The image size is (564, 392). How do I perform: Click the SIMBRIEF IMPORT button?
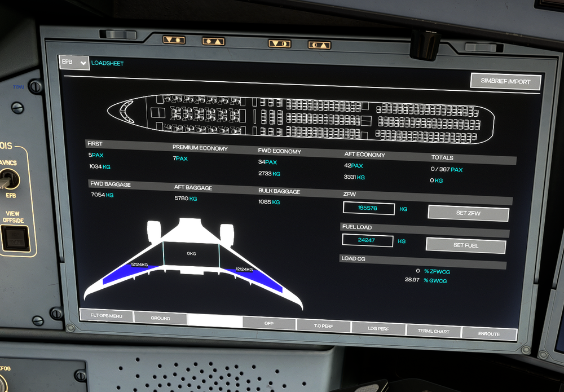505,82
